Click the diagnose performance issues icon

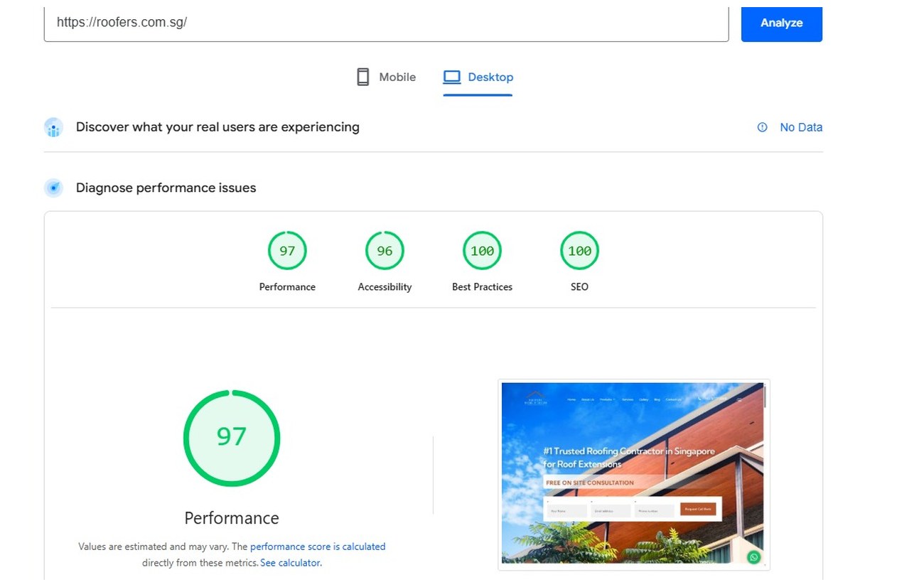(x=53, y=188)
